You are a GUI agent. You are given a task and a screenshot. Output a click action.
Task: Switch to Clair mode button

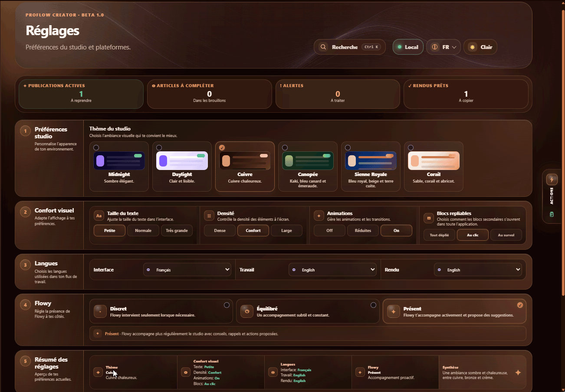click(480, 47)
